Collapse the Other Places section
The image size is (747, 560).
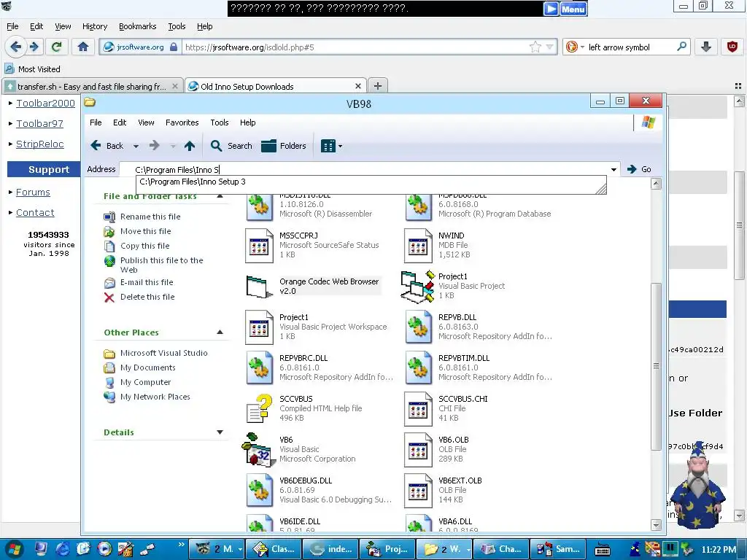220,332
